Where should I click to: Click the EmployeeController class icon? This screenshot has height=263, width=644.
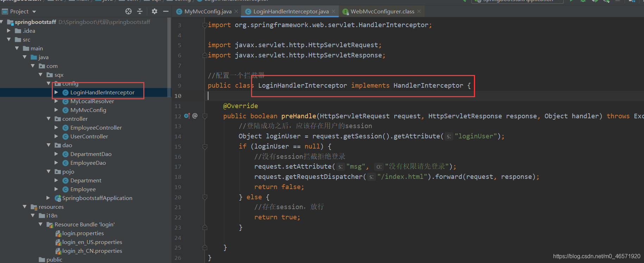coord(65,128)
